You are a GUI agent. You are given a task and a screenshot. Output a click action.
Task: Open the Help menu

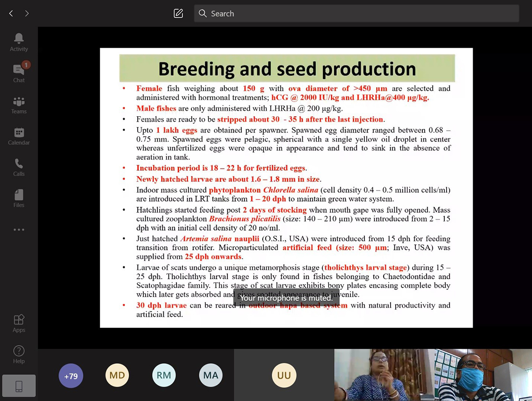[x=19, y=355]
